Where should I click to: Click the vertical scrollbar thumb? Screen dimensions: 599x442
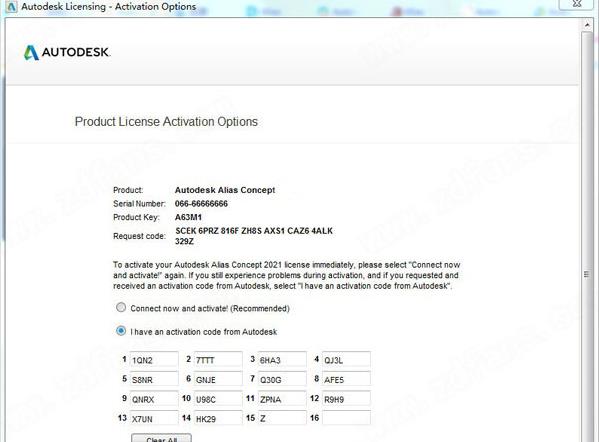(x=587, y=237)
